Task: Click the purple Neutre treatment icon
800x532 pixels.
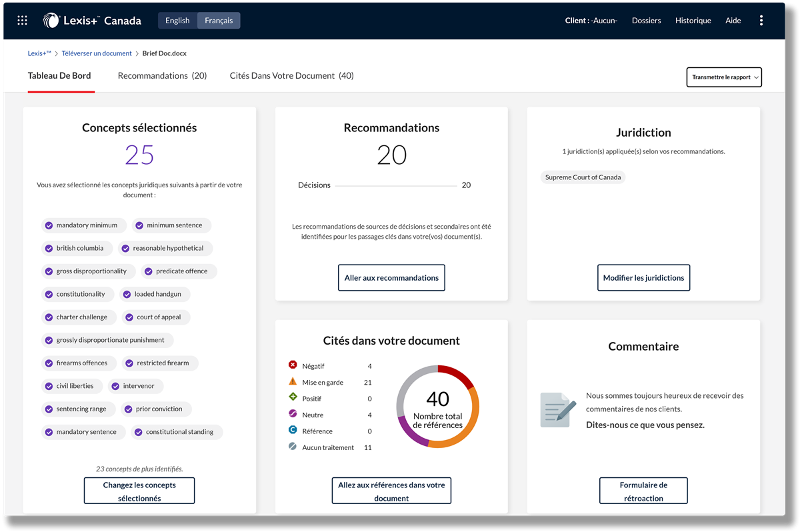Action: click(x=293, y=415)
